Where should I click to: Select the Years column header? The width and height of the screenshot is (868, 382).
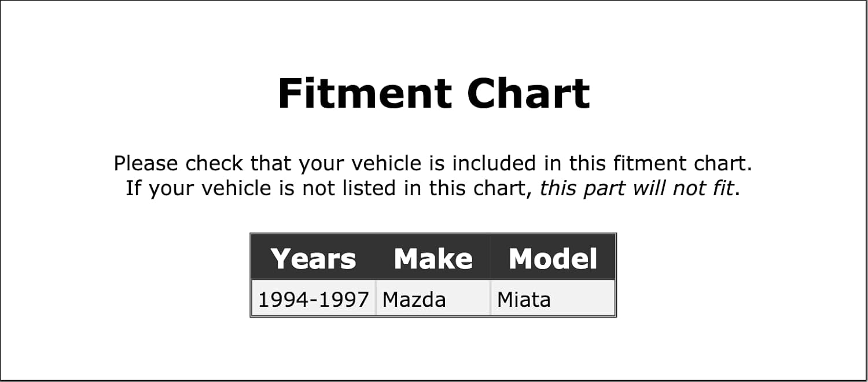click(x=313, y=258)
